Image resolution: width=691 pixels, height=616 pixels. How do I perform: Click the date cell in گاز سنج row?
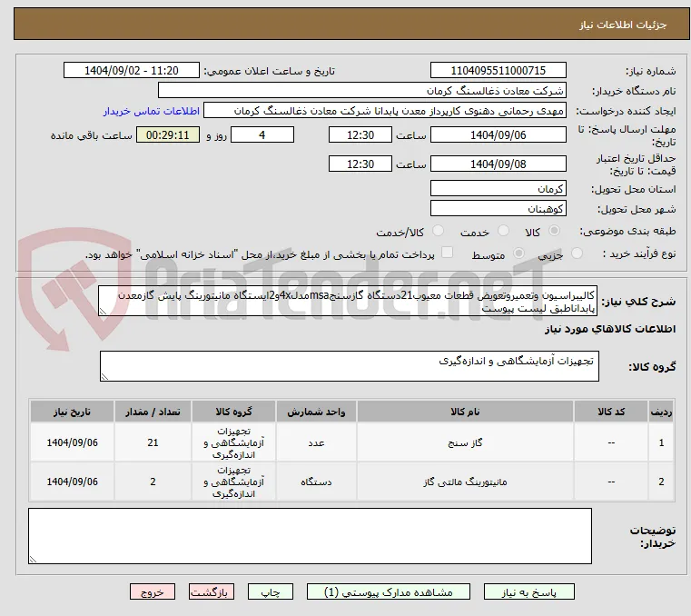(72, 442)
